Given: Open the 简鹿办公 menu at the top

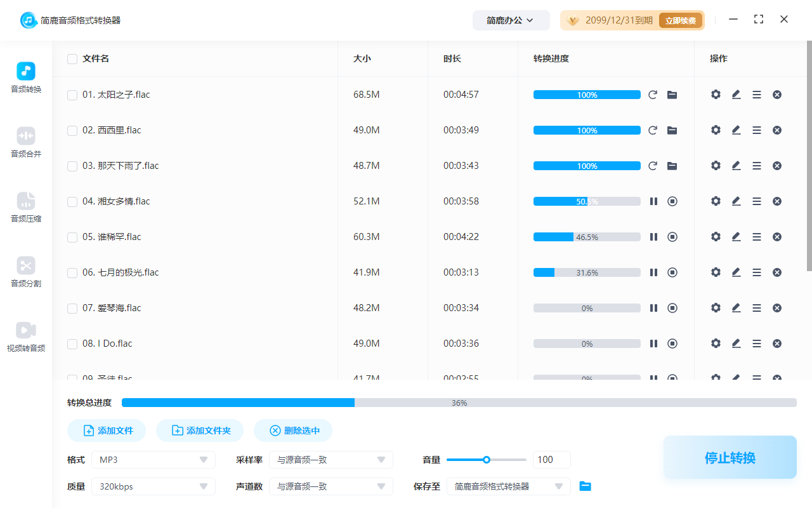Looking at the screenshot, I should tap(511, 20).
